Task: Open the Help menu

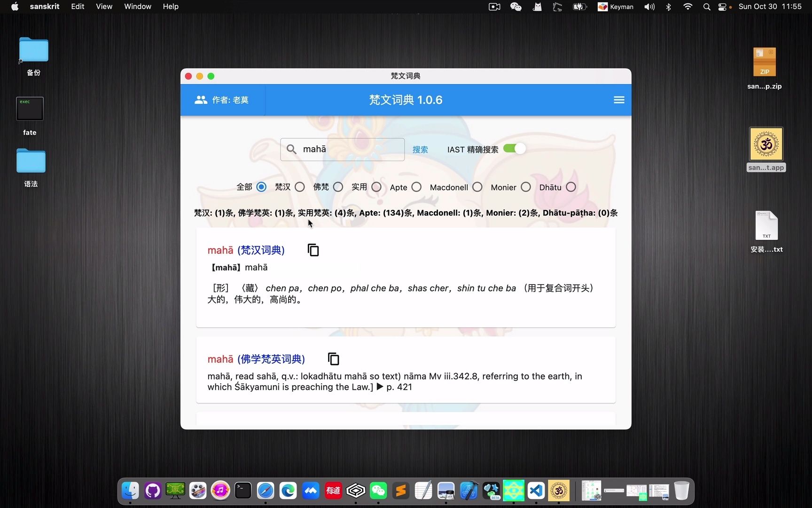Action: (170, 7)
